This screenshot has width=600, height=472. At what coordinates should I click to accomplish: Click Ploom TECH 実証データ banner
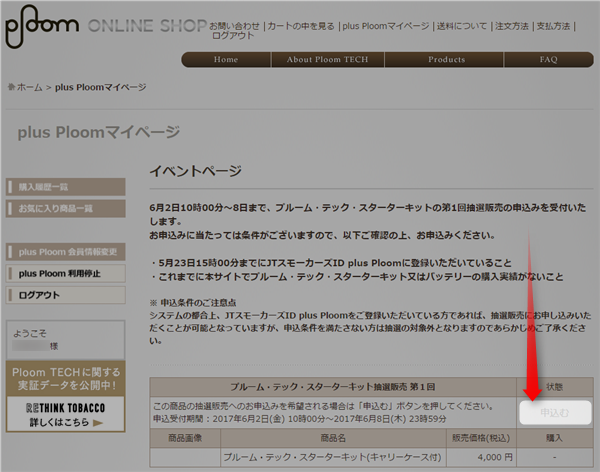click(x=65, y=378)
